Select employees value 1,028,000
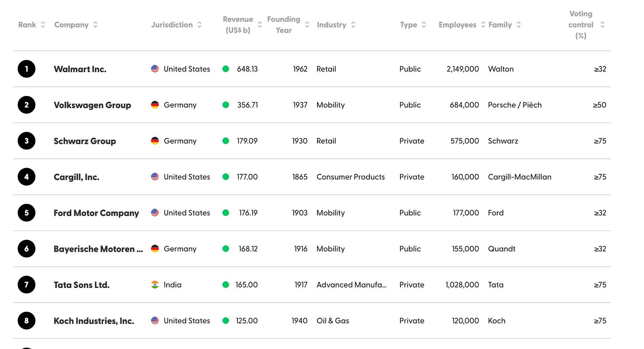Image resolution: width=644 pixels, height=349 pixels. [x=462, y=285]
